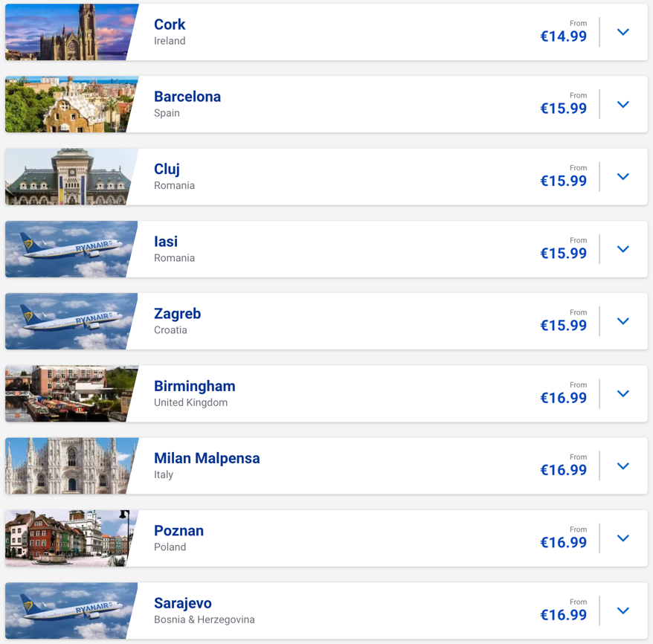Expand the Barcelona fare chevron
The height and width of the screenshot is (644, 653).
tap(623, 105)
